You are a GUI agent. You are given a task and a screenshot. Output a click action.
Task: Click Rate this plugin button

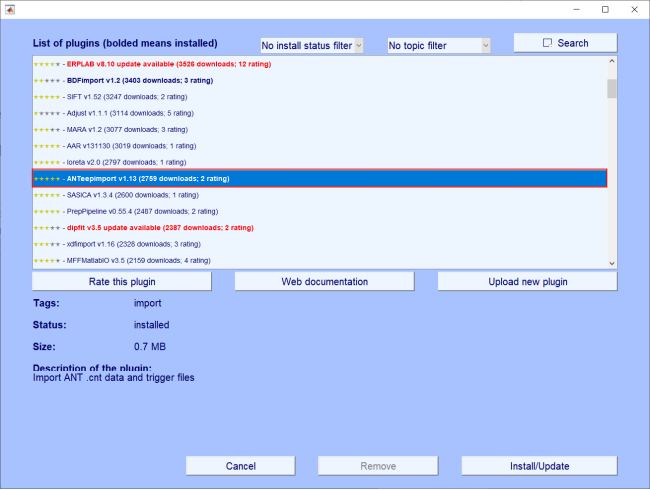122,281
